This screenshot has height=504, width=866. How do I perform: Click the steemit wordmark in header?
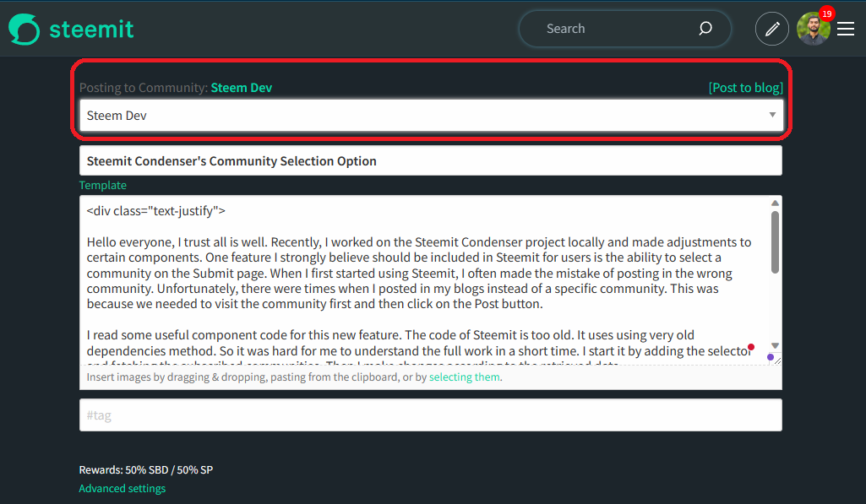click(x=92, y=30)
